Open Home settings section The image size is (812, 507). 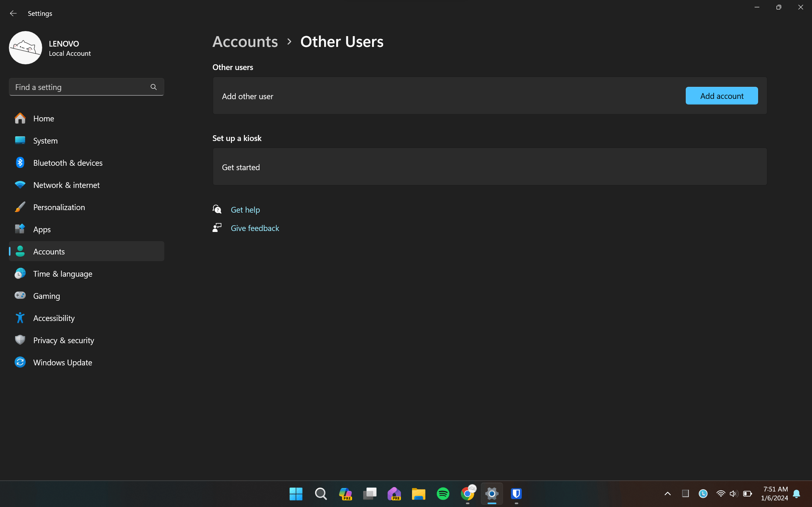(44, 118)
